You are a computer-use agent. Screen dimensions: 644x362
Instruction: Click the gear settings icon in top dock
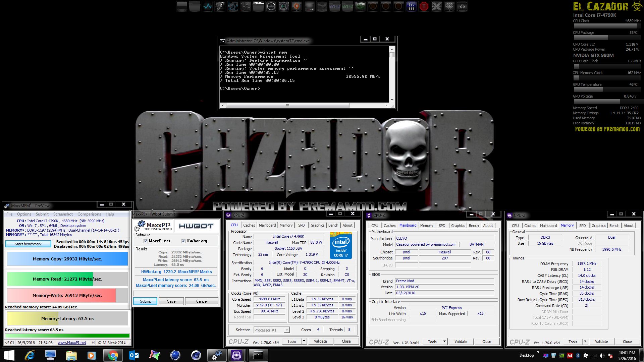(x=449, y=6)
